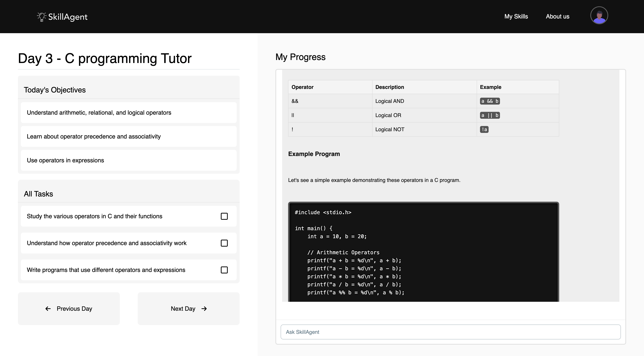Mark 'Write programs that use different operators' done
This screenshot has height=356, width=644.
224,270
